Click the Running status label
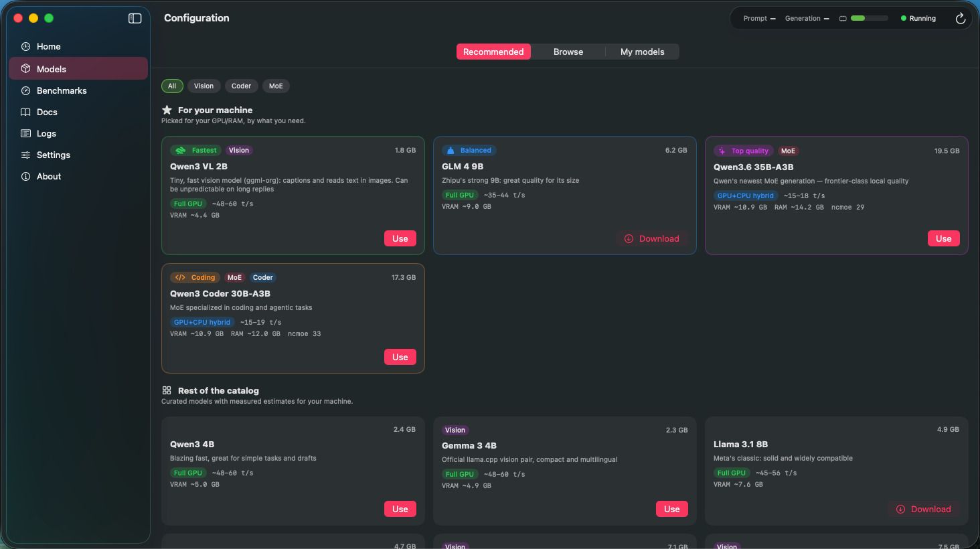The width and height of the screenshot is (980, 549). tap(922, 19)
